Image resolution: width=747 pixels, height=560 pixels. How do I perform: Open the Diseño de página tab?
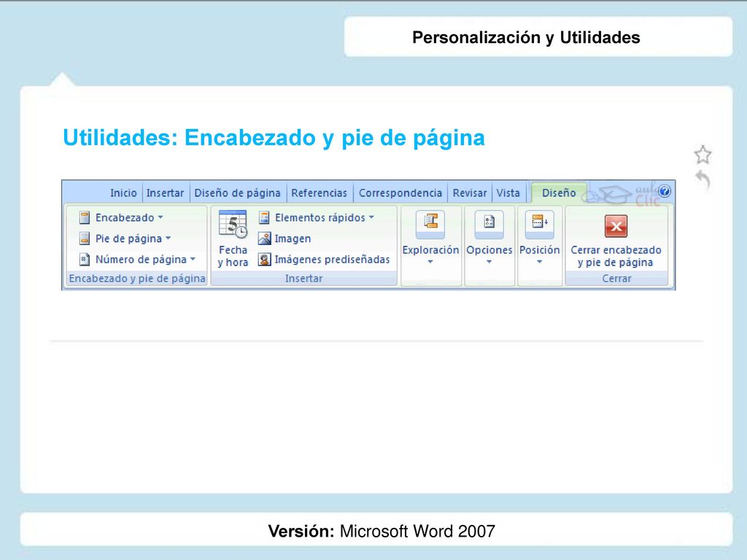pos(237,192)
